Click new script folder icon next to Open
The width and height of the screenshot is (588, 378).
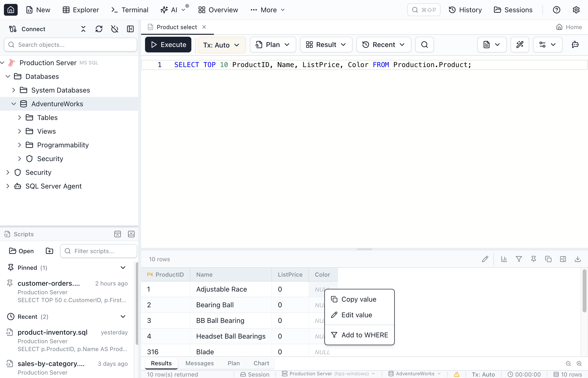coord(49,251)
